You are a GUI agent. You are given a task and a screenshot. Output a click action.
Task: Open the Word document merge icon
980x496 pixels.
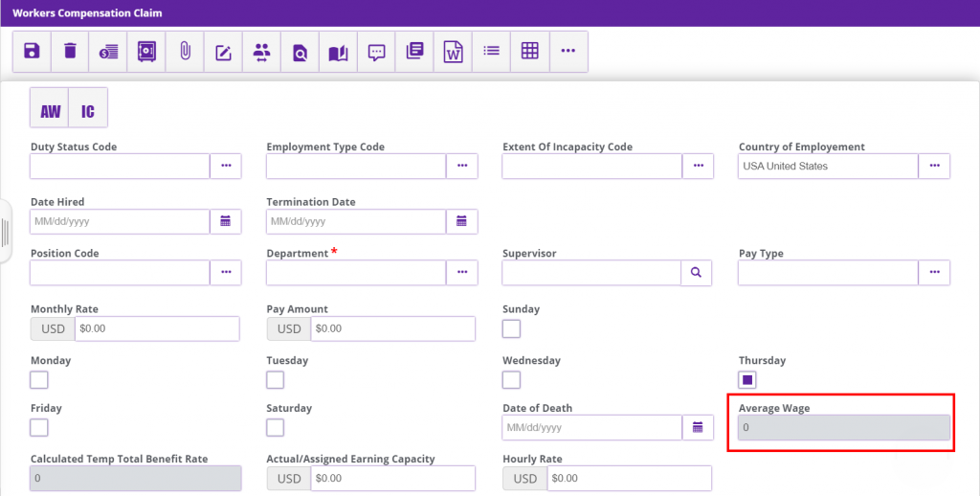pyautogui.click(x=453, y=52)
